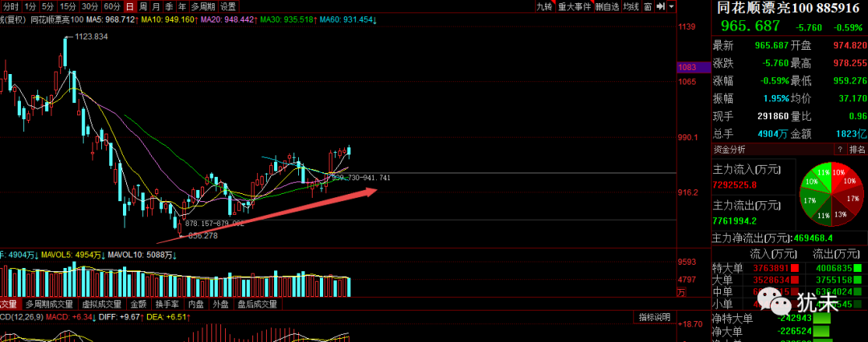
Task: Select the 周 weekly period tab
Action: pyautogui.click(x=143, y=6)
